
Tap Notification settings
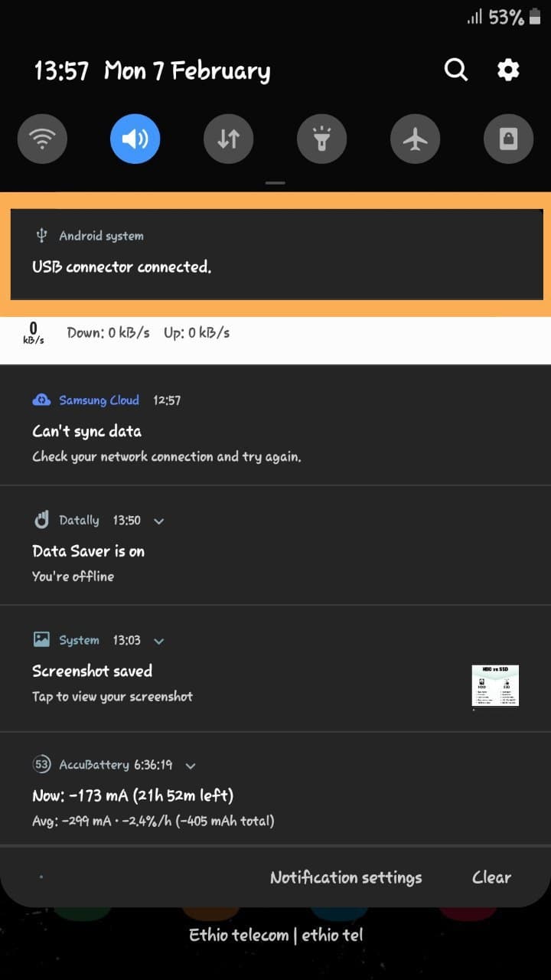346,877
